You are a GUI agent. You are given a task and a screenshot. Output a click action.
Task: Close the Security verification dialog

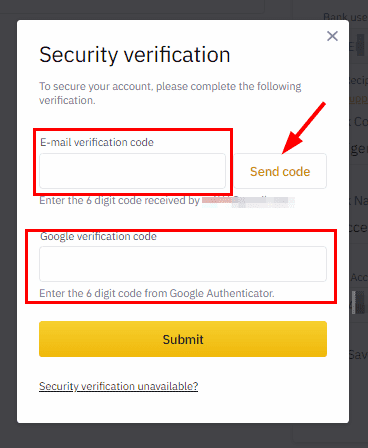tap(332, 36)
